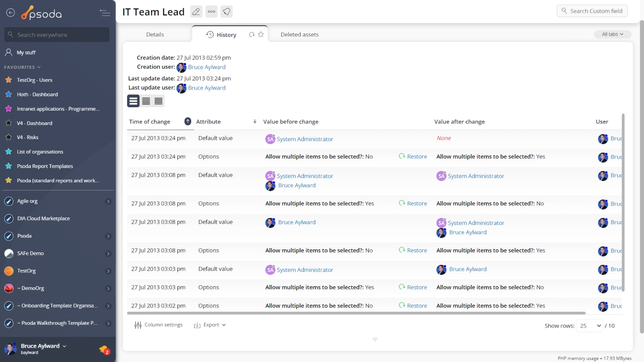Open Column settings
Screen dimensions: 644x362
pos(158,325)
